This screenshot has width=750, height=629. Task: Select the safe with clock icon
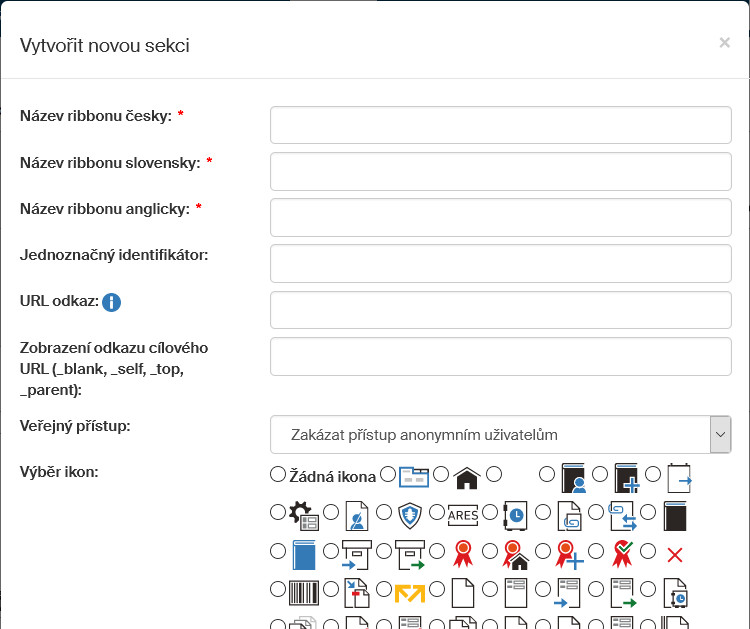517,515
